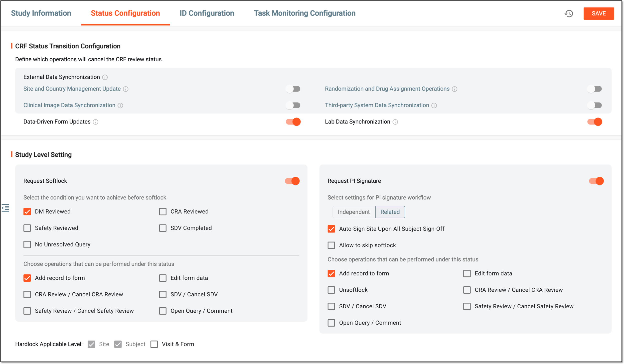Image resolution: width=624 pixels, height=364 pixels.
Task: Uncheck Add record to form under Softlock
Action: click(27, 278)
